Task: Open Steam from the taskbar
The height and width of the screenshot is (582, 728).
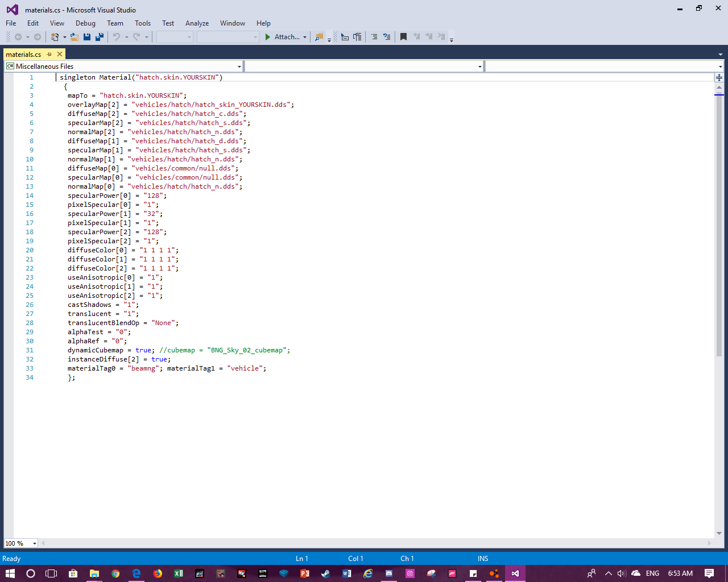Action: pyautogui.click(x=326, y=573)
